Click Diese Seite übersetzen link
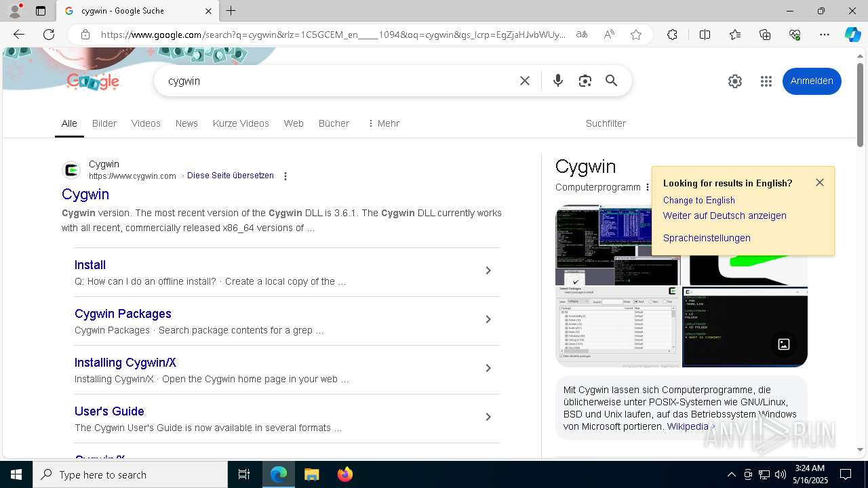Viewport: 868px width, 488px height. coord(231,176)
